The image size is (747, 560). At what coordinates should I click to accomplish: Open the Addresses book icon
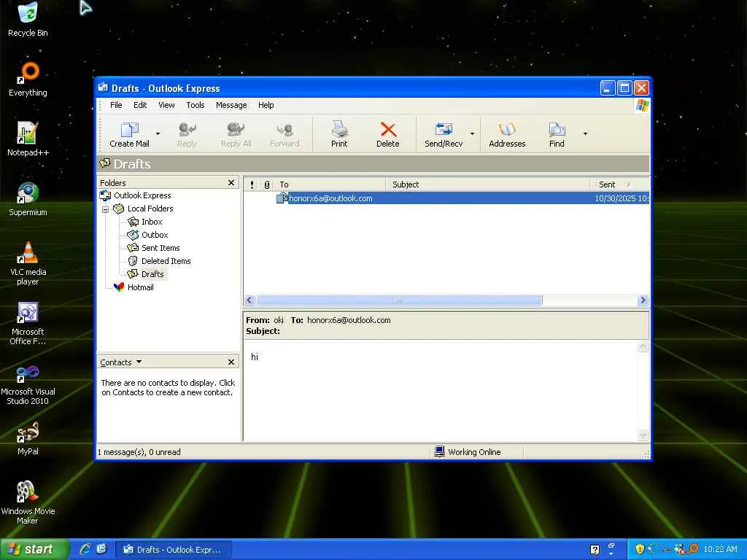coord(507,135)
